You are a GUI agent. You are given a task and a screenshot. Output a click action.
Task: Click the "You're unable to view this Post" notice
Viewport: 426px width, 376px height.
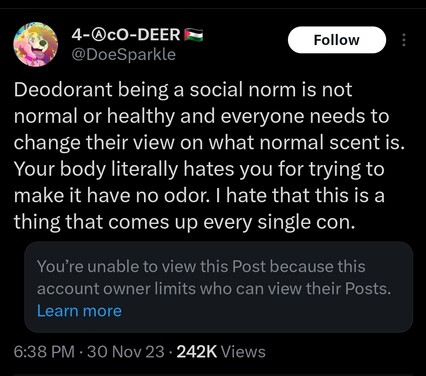point(201,266)
